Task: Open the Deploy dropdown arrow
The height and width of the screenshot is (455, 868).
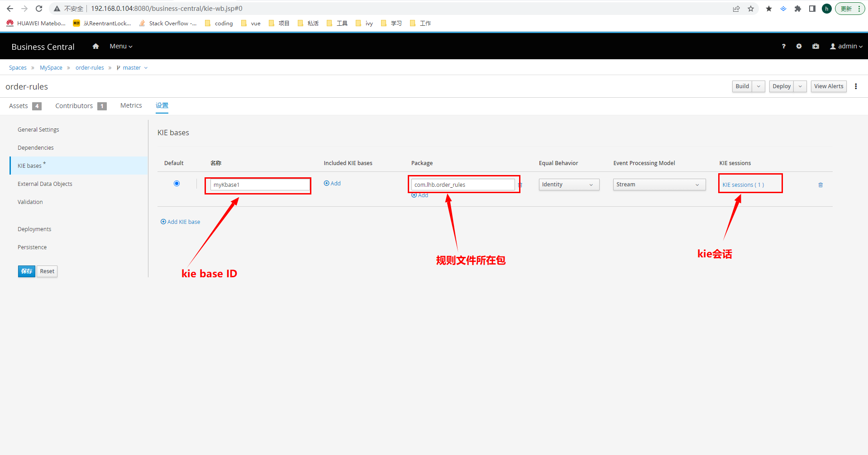Action: coord(800,86)
